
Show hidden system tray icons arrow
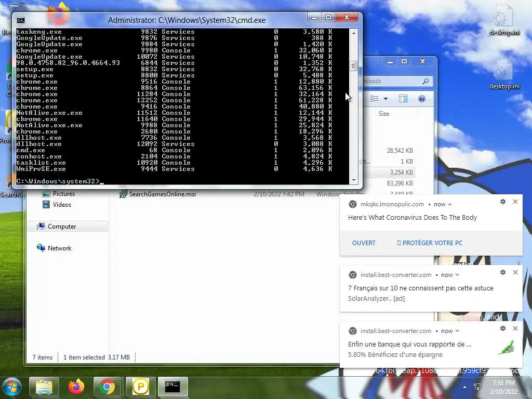pyautogui.click(x=464, y=387)
